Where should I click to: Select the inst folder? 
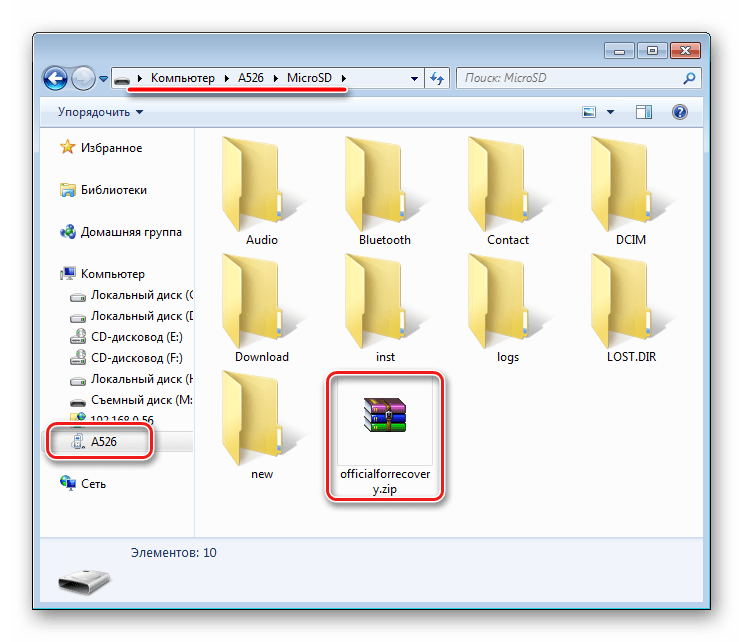[x=385, y=308]
